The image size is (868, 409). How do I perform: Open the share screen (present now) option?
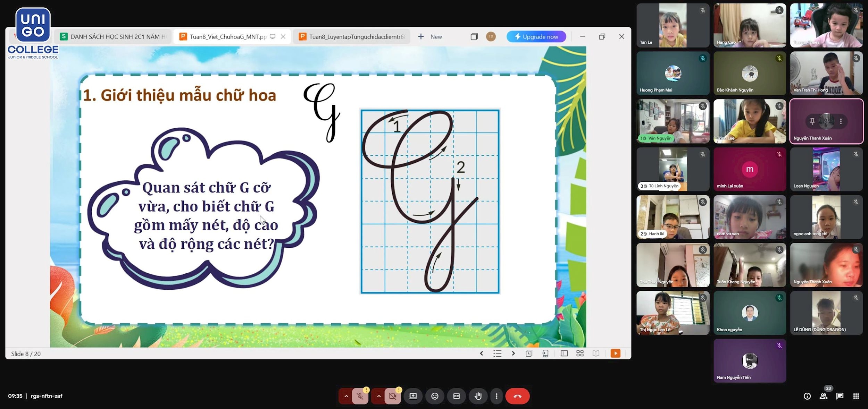click(413, 396)
